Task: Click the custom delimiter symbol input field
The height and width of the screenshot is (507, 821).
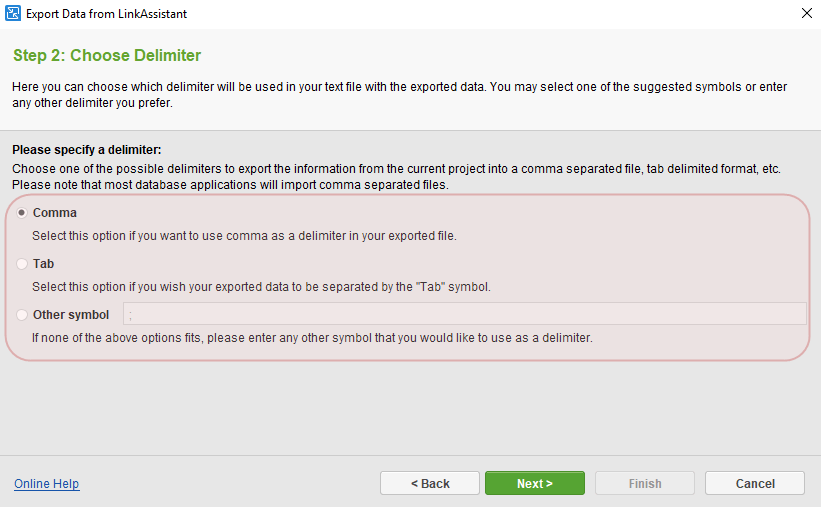Action: coord(464,314)
